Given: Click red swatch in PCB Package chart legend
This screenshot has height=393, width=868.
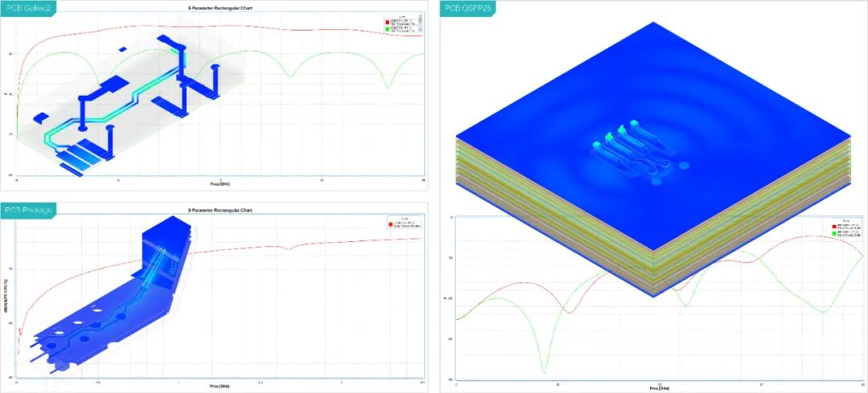Looking at the screenshot, I should coord(391,225).
